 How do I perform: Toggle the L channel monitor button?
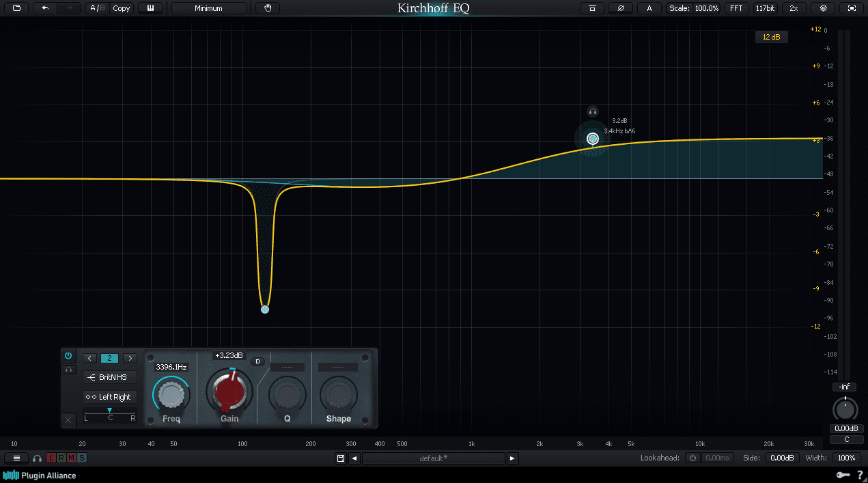tap(51, 458)
